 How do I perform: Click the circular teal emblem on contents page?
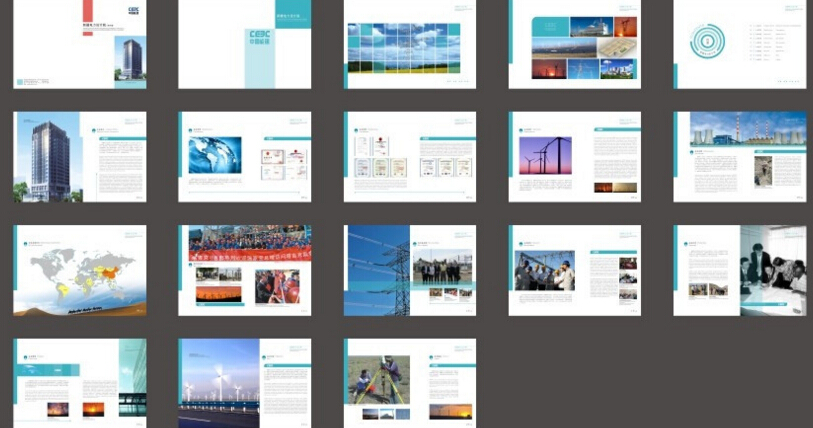click(x=707, y=41)
